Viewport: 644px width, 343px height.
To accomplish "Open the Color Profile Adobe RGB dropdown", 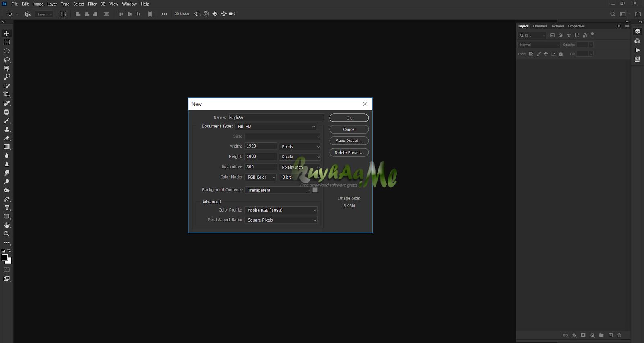I will point(281,210).
